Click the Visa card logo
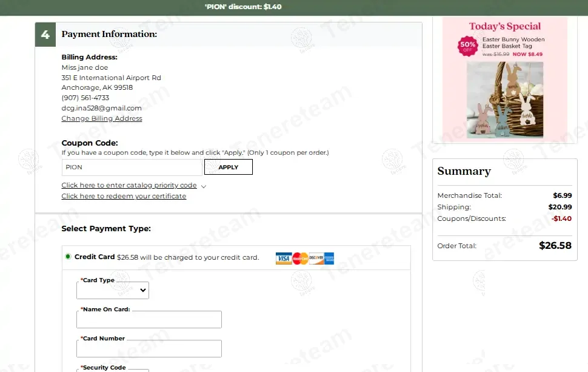 (x=284, y=259)
